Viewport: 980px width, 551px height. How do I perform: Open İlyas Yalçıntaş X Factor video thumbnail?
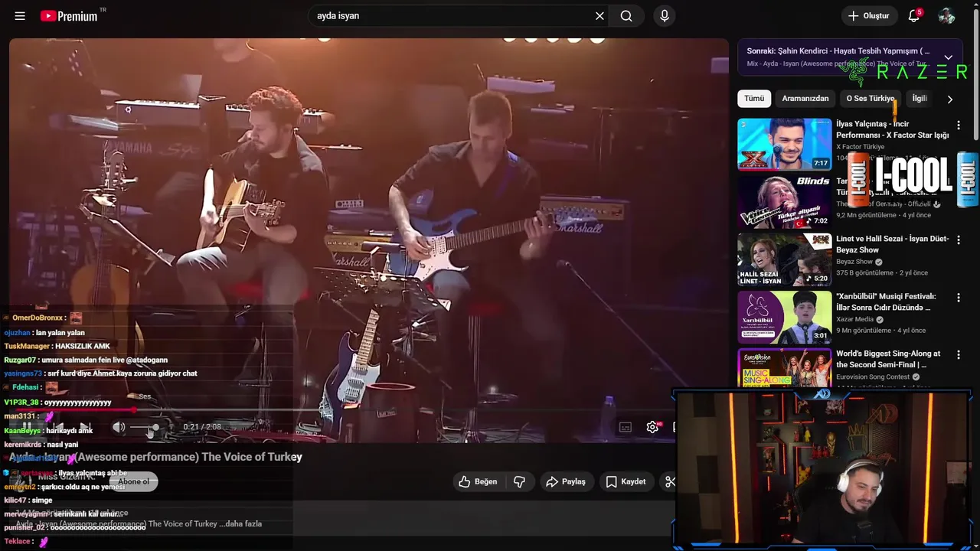(x=784, y=144)
